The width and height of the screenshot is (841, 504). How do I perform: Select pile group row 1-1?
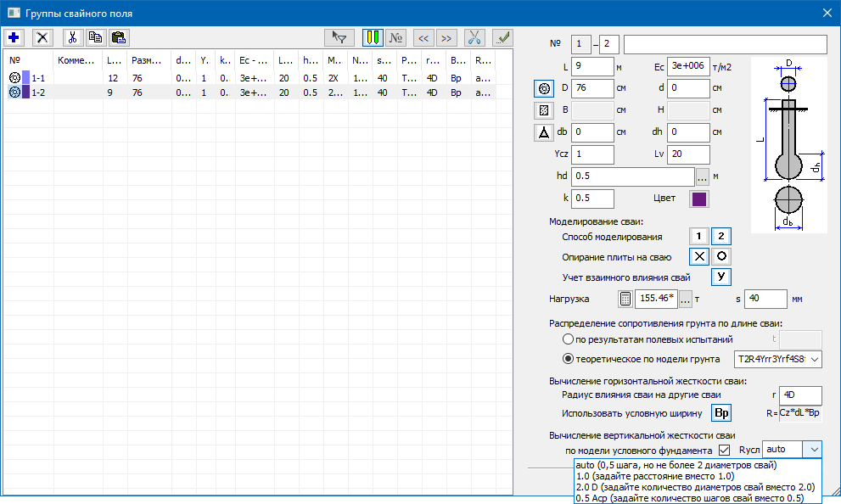tap(38, 78)
